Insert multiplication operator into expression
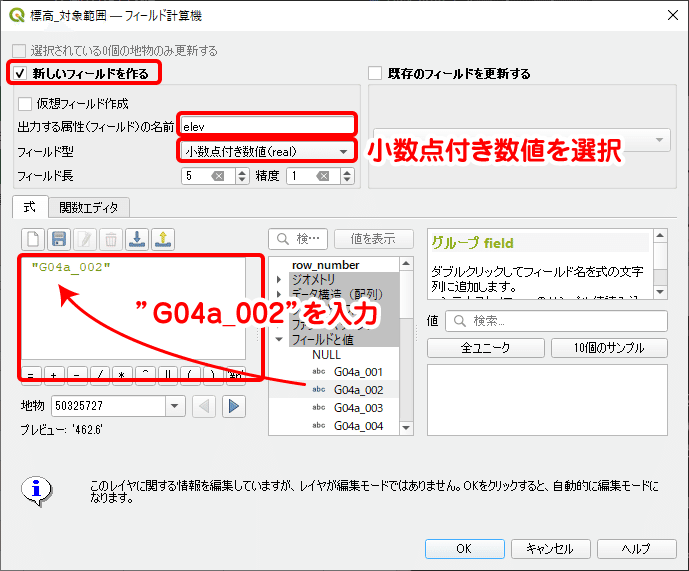The height and width of the screenshot is (571, 689). click(x=122, y=376)
